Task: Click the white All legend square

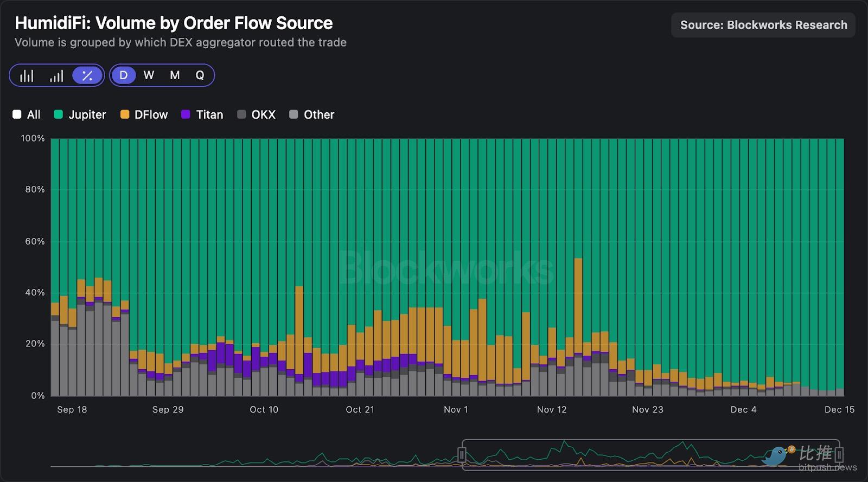Action: (x=17, y=114)
